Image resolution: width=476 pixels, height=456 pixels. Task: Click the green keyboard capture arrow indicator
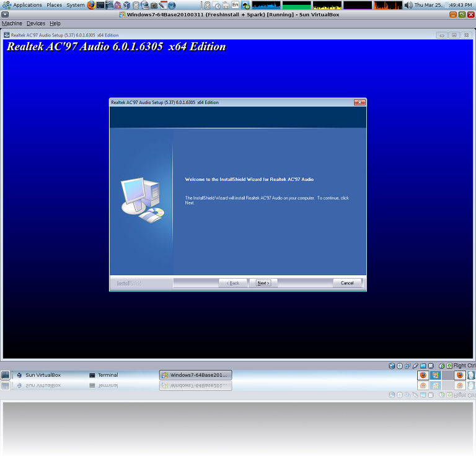[x=449, y=366]
